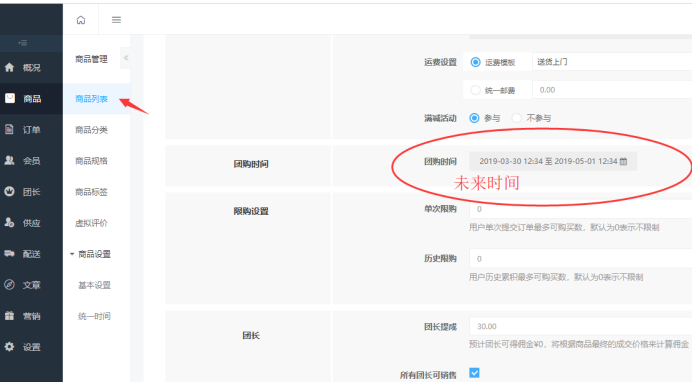
Task: Click 商品管理 heading text
Action: [x=91, y=59]
